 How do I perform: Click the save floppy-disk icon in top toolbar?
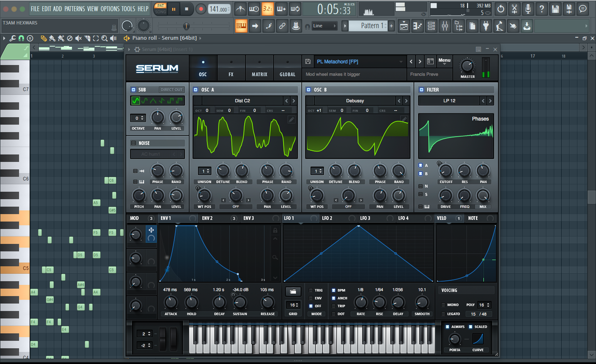(555, 9)
